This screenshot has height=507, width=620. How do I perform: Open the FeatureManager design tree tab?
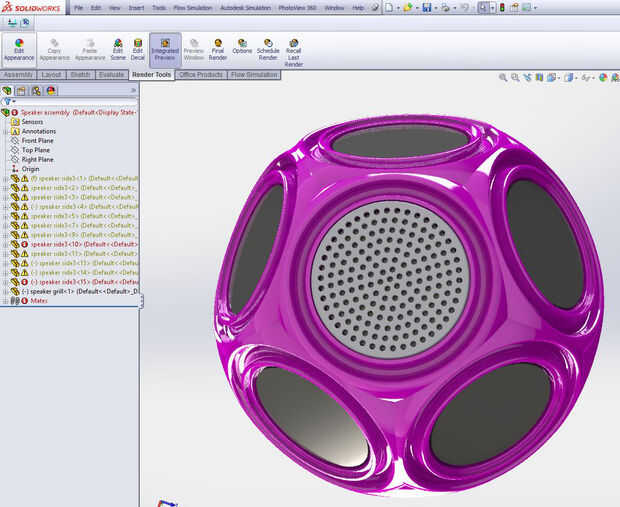7,91
